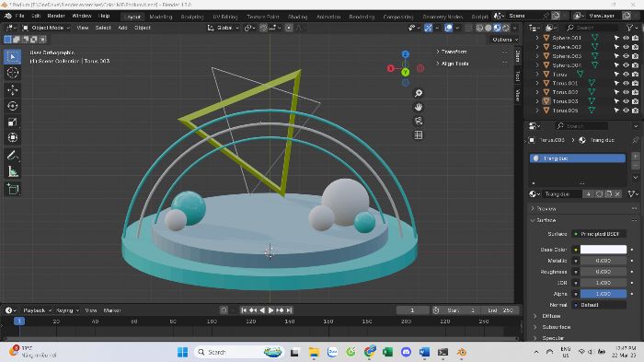Viewport: 644px width, 362px height.
Task: Hide Torus.001 in viewport via eye icon
Action: click(626, 83)
